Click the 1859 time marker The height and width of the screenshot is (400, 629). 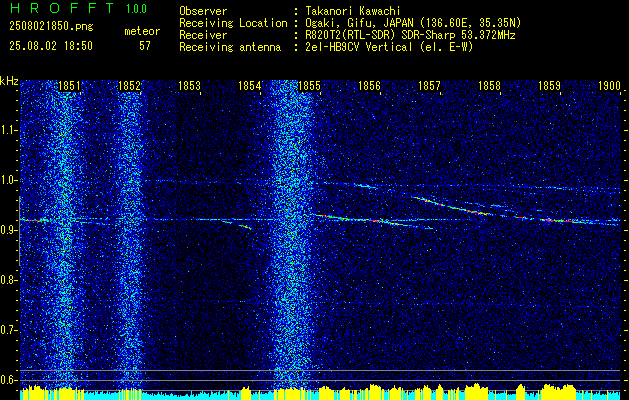coord(550,86)
